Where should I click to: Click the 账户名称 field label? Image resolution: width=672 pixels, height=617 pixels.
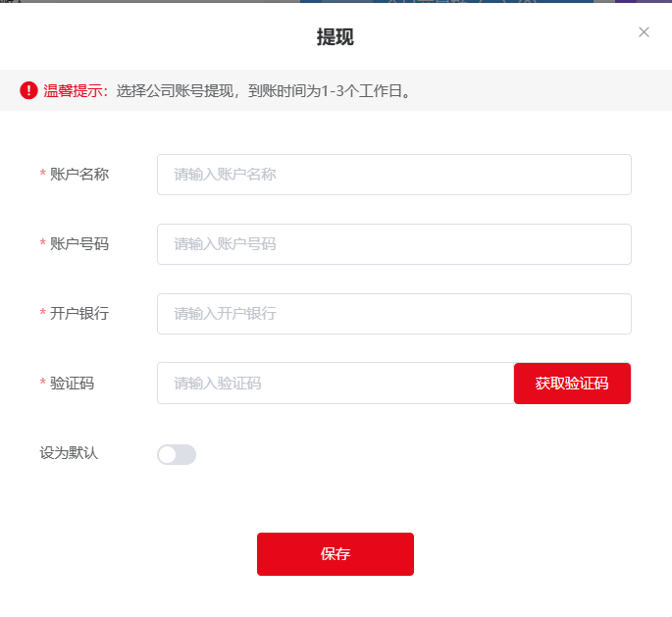(79, 175)
